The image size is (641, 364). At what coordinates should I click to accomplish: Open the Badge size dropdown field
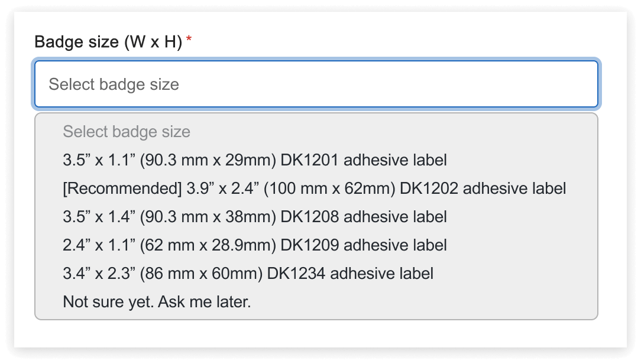(316, 84)
